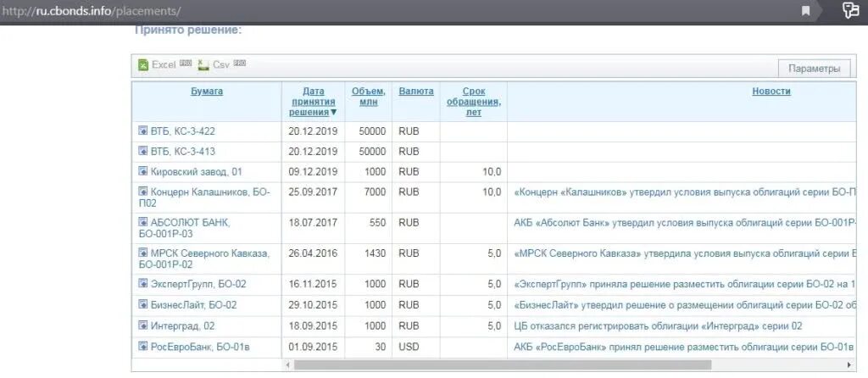Open news АКБ «РосЕвроБанк» принял решение

685,347
